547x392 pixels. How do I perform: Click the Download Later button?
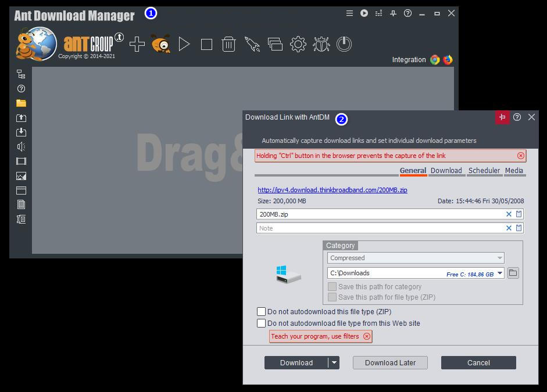click(x=390, y=362)
